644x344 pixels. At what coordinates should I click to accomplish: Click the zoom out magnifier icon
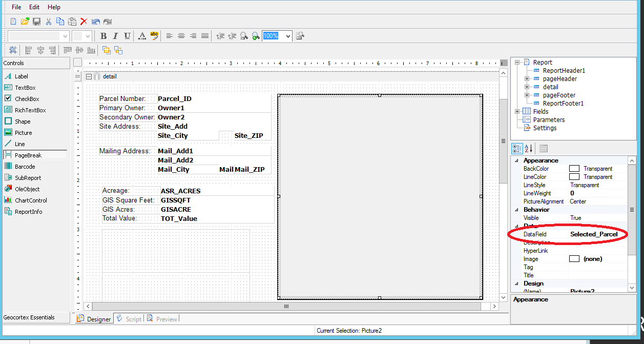[244, 36]
